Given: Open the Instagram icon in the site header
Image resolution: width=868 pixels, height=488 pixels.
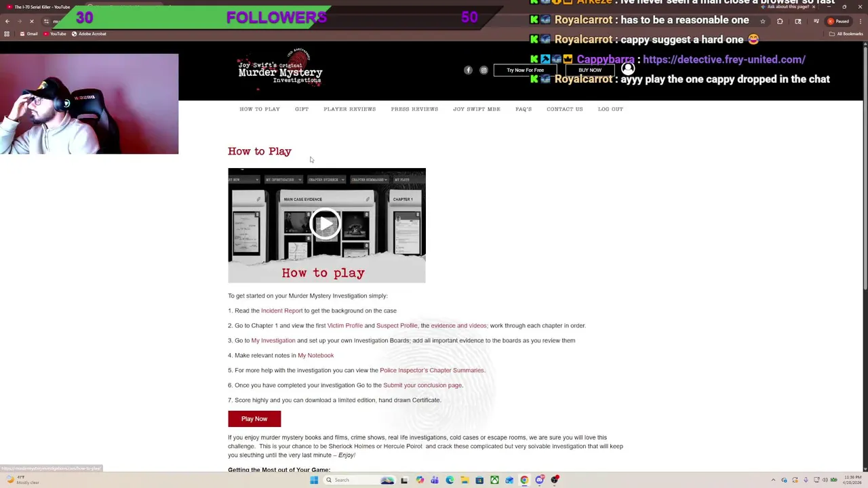Looking at the screenshot, I should pos(484,70).
